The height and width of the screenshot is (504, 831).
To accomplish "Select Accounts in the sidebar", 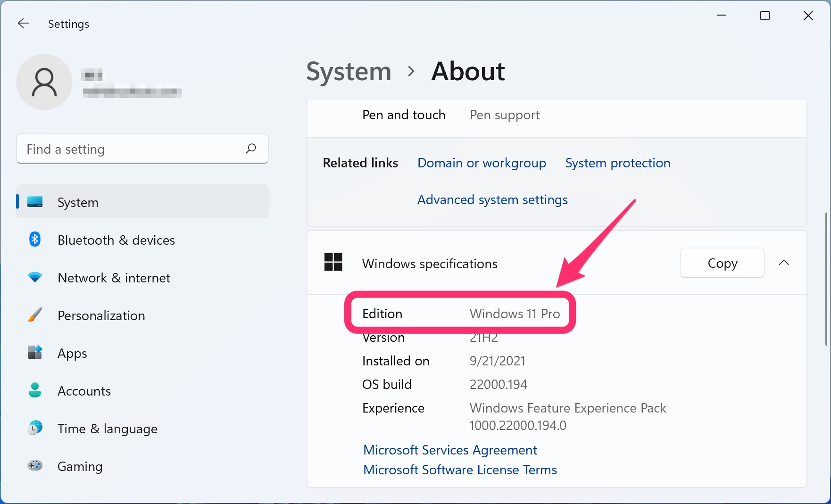I will [142, 390].
